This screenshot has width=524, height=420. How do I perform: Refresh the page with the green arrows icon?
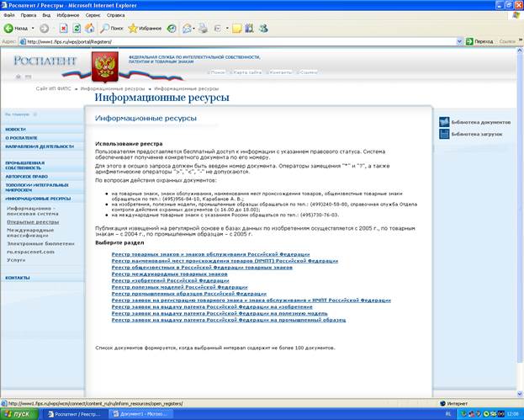[x=77, y=29]
